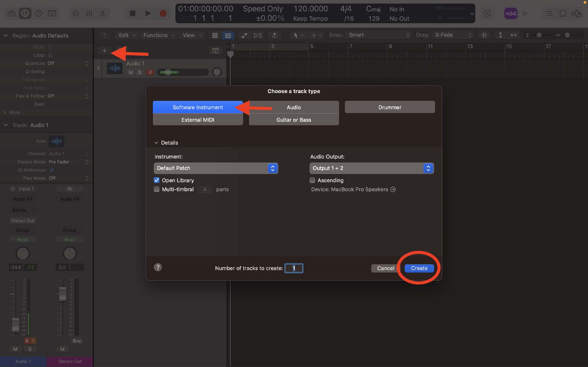Select Guitar or Bass track type
The width and height of the screenshot is (588, 367).
[294, 120]
